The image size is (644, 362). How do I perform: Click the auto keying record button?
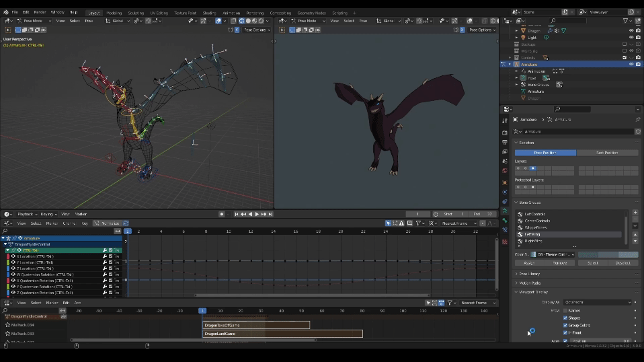222,214
